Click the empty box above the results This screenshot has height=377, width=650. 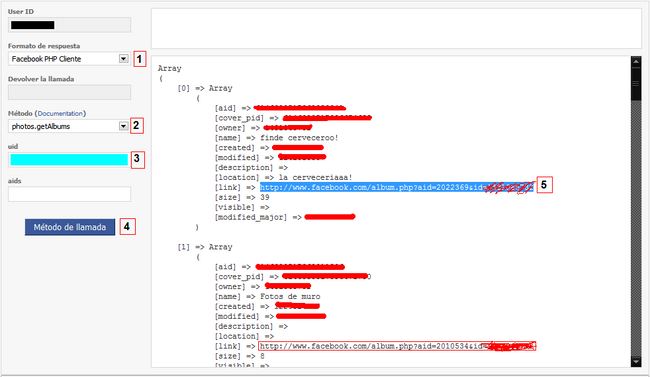coord(396,28)
